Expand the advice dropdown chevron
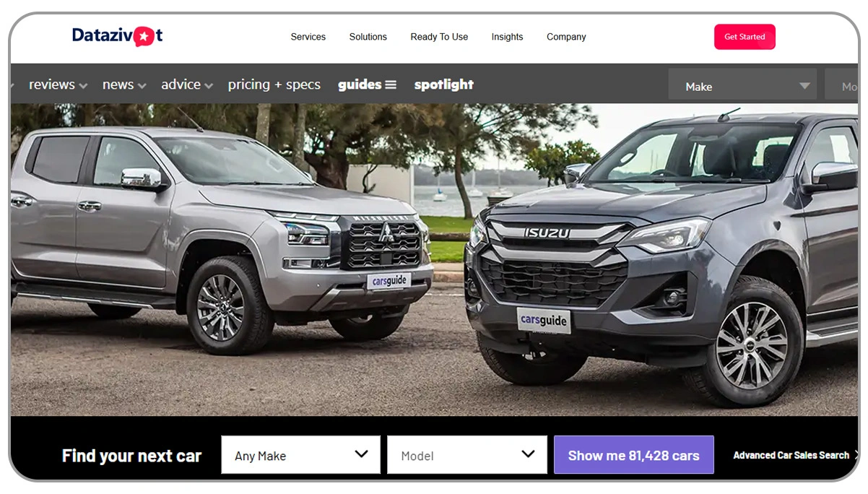The image size is (868, 494). 209,86
